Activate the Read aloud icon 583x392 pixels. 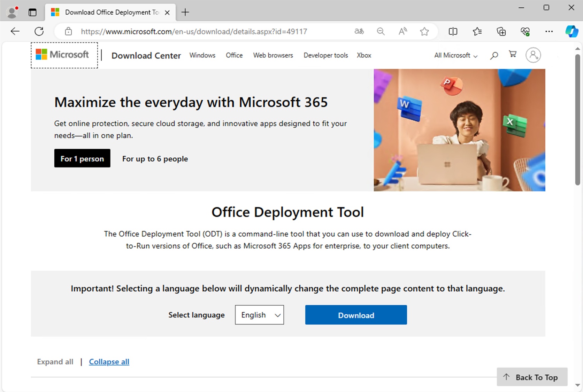[403, 31]
